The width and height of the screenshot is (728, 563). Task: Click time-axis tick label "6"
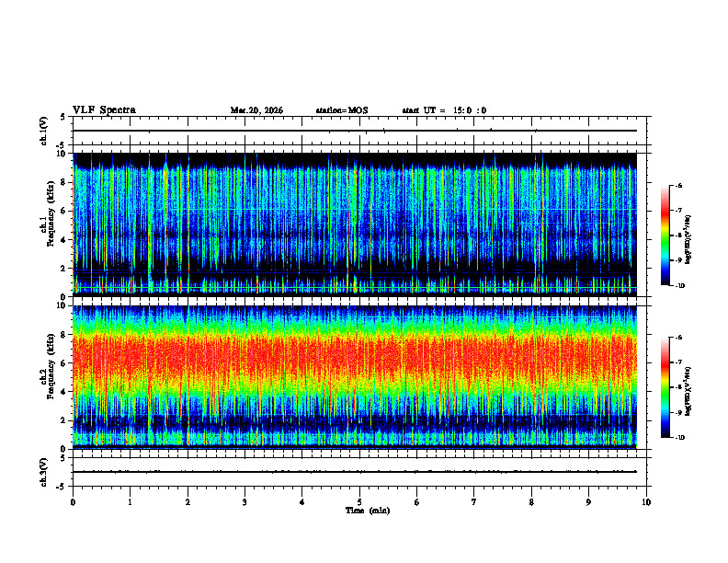[416, 502]
